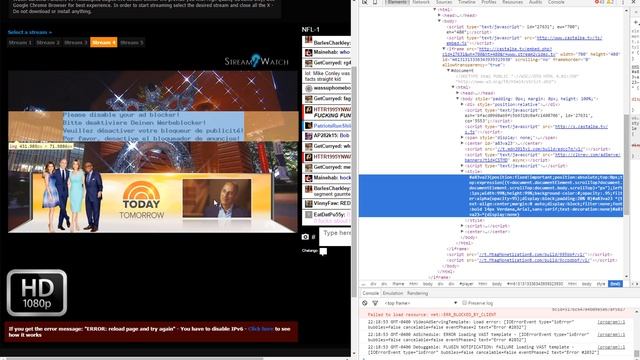
Task: Click the StreamWatch logo
Action: click(256, 61)
